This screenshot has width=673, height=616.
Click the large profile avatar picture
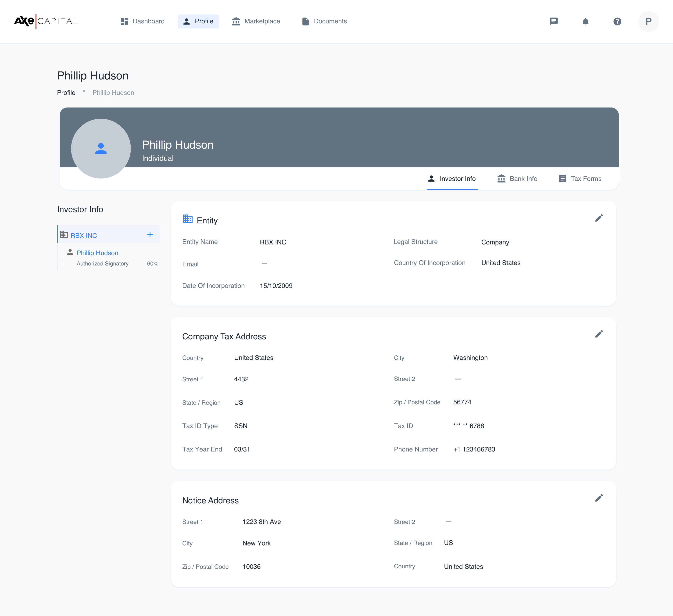click(101, 149)
